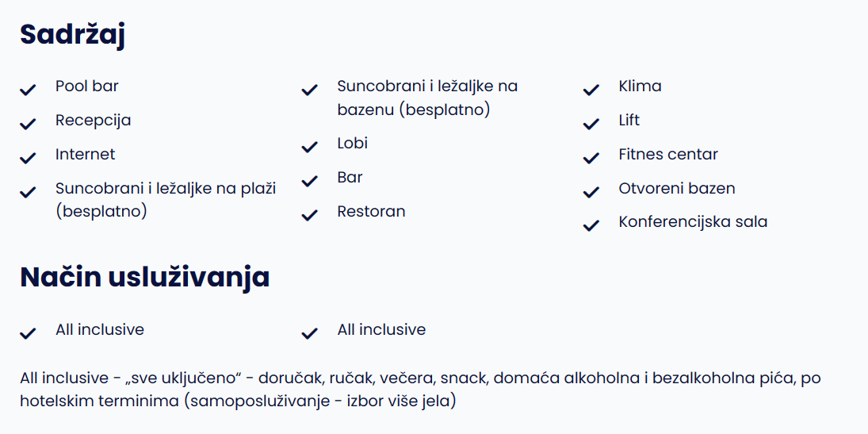This screenshot has width=868, height=434.
Task: Click the Sadržaj section heading
Action: [x=72, y=35]
